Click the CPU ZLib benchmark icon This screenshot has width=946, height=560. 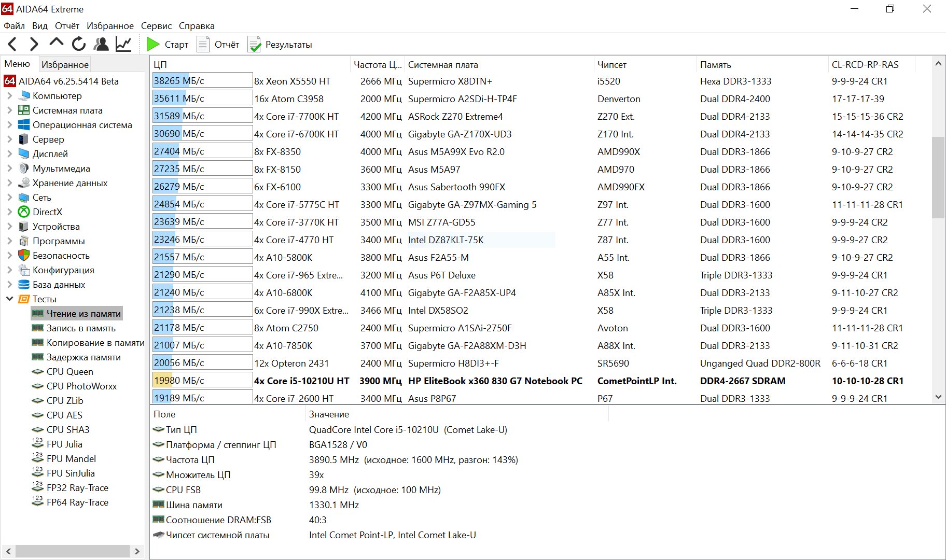[x=37, y=401]
